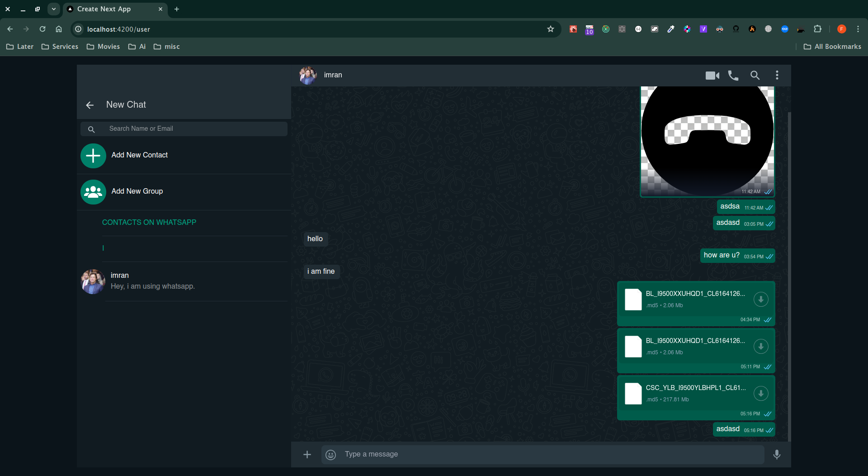Click the chat scrollbar thumb
868x476 pixels.
point(789,276)
